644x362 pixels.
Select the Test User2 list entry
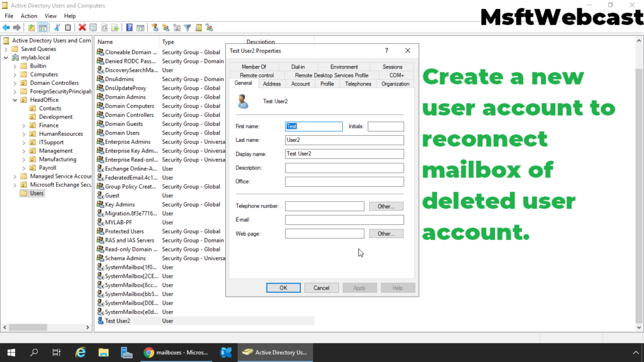click(x=118, y=321)
